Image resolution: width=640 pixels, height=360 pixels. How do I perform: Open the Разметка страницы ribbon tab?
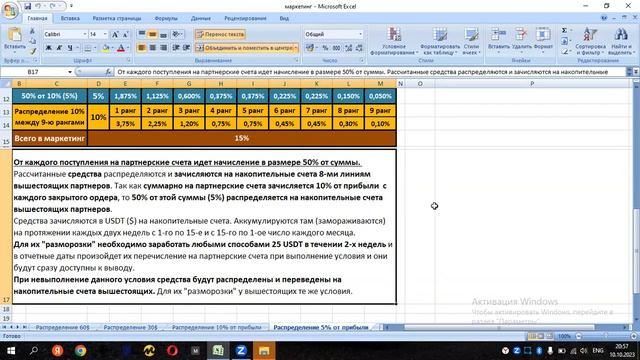coord(117,18)
